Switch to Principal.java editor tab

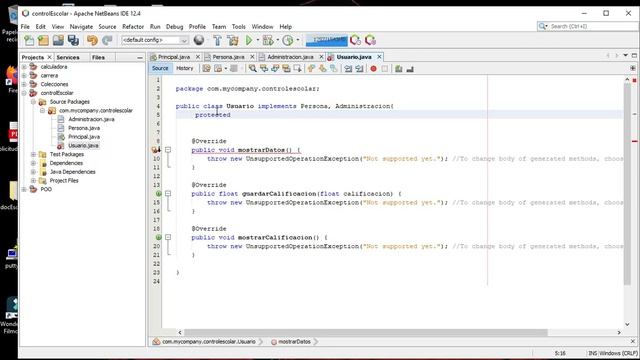(174, 57)
